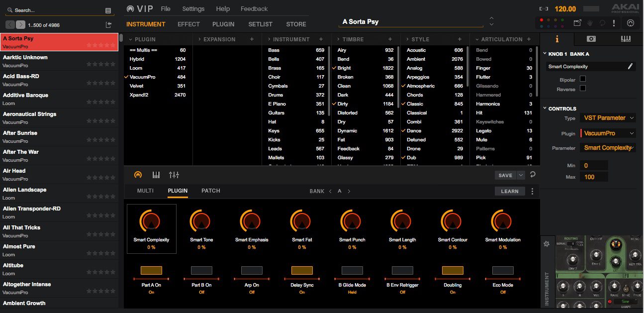Adjust the Smart Tone knob

(201, 220)
